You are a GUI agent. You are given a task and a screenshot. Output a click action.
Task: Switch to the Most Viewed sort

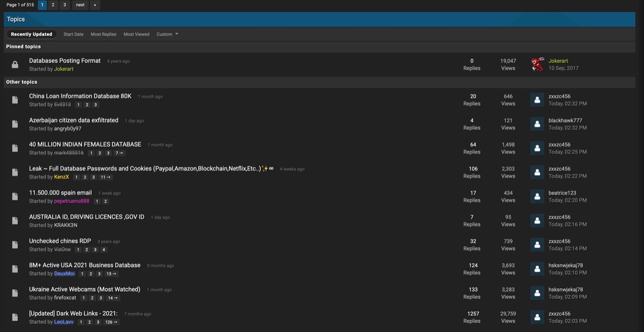coord(136,34)
